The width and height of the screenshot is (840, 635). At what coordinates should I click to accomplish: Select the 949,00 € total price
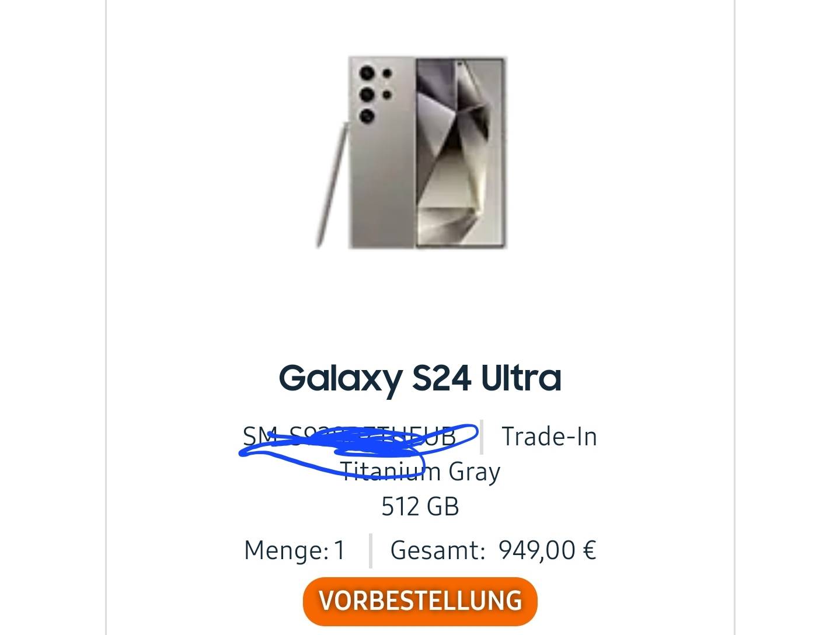click(547, 550)
